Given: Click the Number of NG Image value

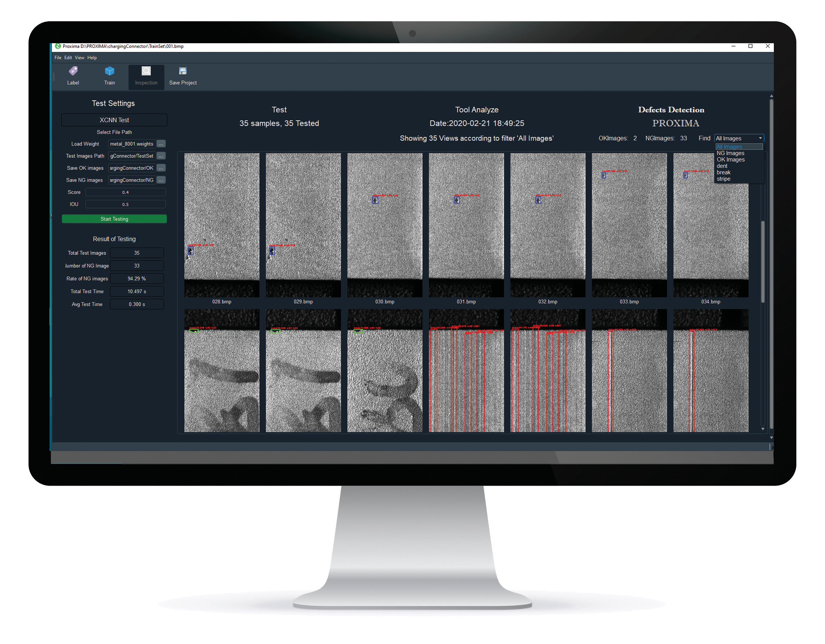Looking at the screenshot, I should (x=137, y=266).
